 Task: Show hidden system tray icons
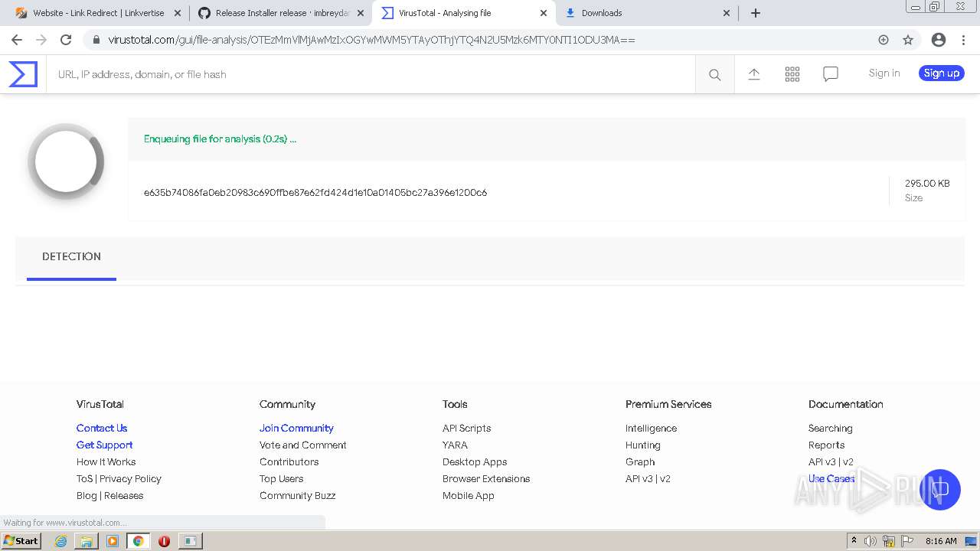(x=854, y=541)
